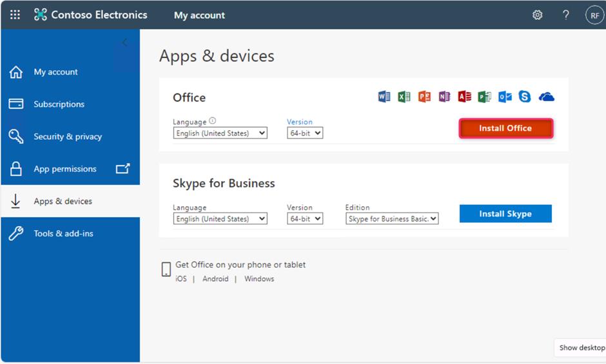Select Security & privacy in sidebar

click(68, 137)
